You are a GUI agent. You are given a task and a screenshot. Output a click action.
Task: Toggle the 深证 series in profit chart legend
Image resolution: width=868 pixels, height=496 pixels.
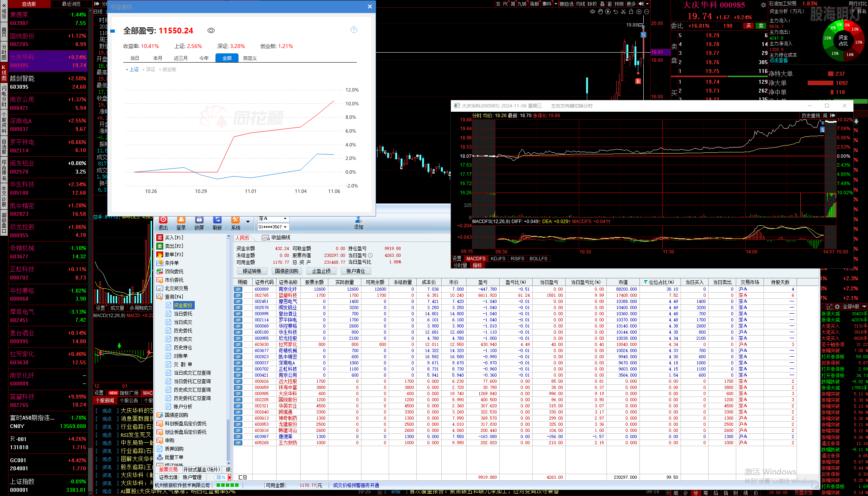coord(149,69)
